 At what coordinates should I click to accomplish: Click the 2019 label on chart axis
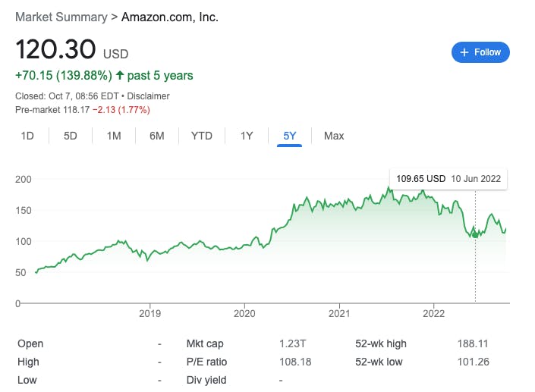pos(150,313)
